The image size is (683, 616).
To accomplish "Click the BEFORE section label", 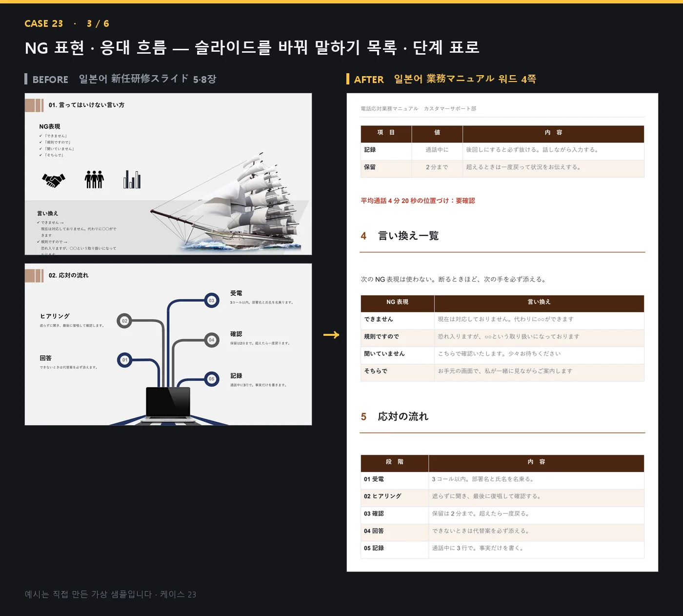I will pos(50,80).
